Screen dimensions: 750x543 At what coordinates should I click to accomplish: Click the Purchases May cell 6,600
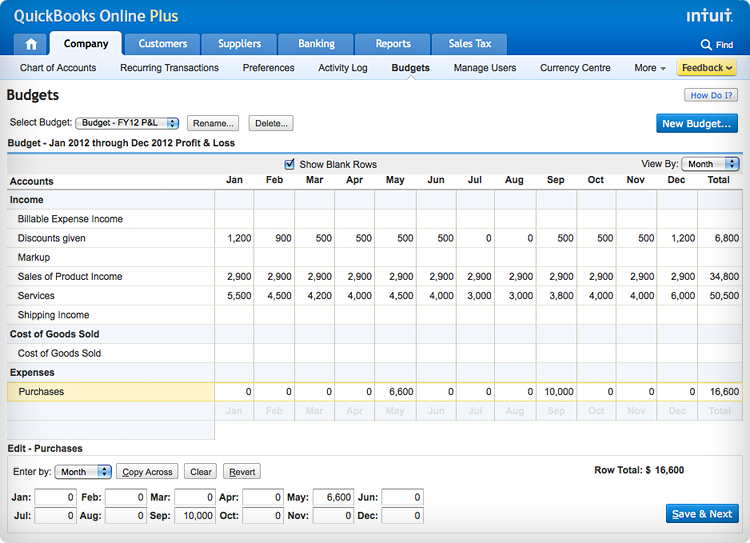[x=396, y=392]
